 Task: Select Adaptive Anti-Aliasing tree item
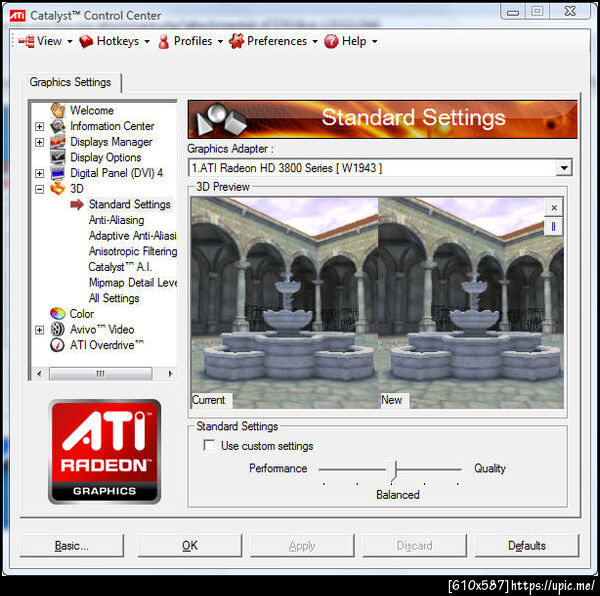pyautogui.click(x=132, y=236)
